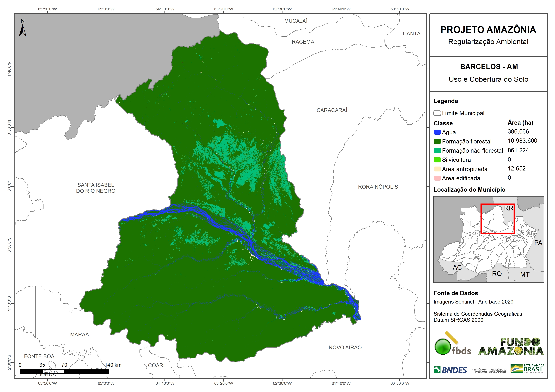Screen dimensions: 555x392
Task: Click the SANTA ISABEL DO RIO NEGRO label
Action: tap(96, 188)
